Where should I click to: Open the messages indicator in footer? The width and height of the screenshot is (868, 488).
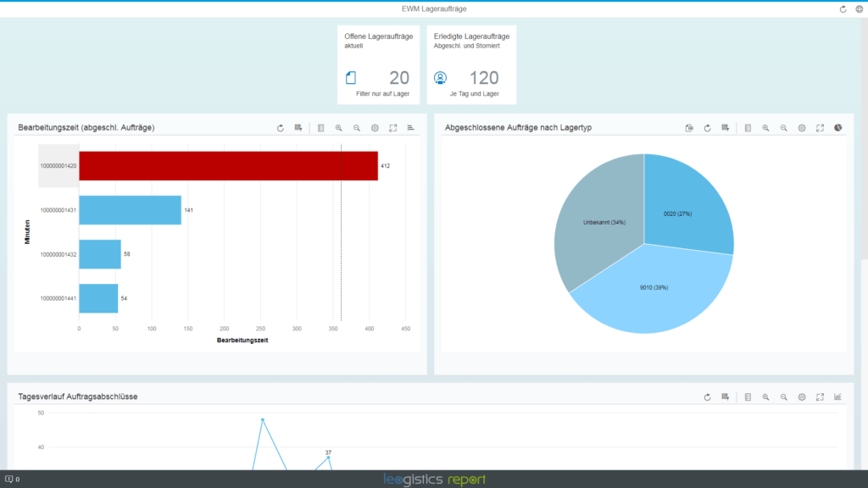(x=12, y=480)
